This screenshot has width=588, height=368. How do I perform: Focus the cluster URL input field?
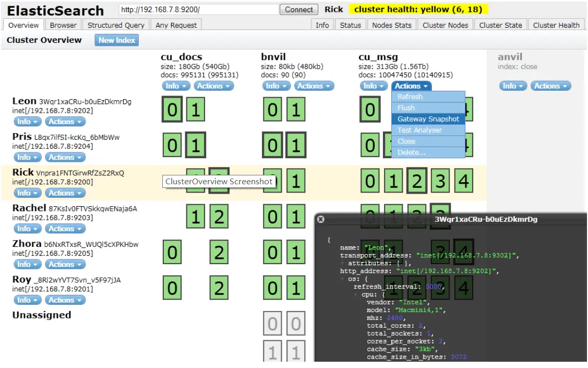pos(198,9)
